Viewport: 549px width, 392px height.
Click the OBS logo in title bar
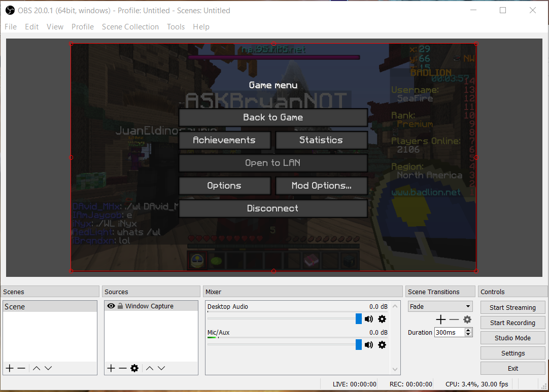click(x=10, y=11)
